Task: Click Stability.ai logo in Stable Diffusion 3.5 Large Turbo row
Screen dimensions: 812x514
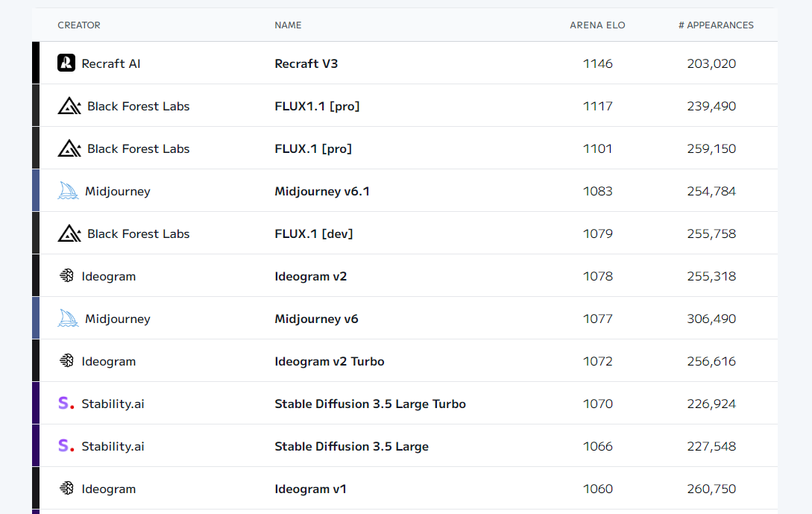Action: tap(66, 404)
